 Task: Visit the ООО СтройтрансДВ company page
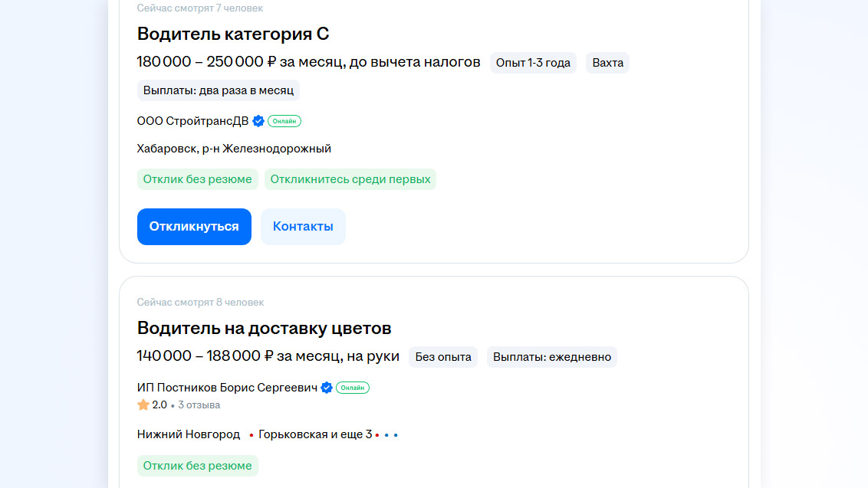192,121
